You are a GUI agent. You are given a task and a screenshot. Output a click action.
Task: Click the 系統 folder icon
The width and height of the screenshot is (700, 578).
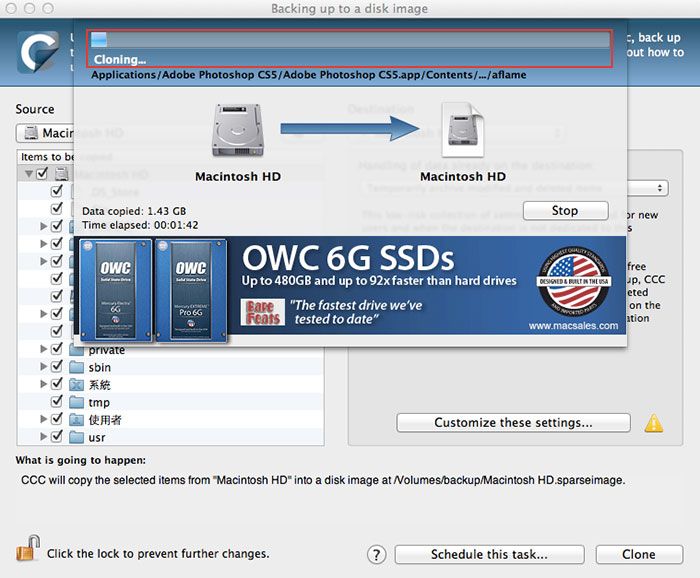[x=76, y=385]
